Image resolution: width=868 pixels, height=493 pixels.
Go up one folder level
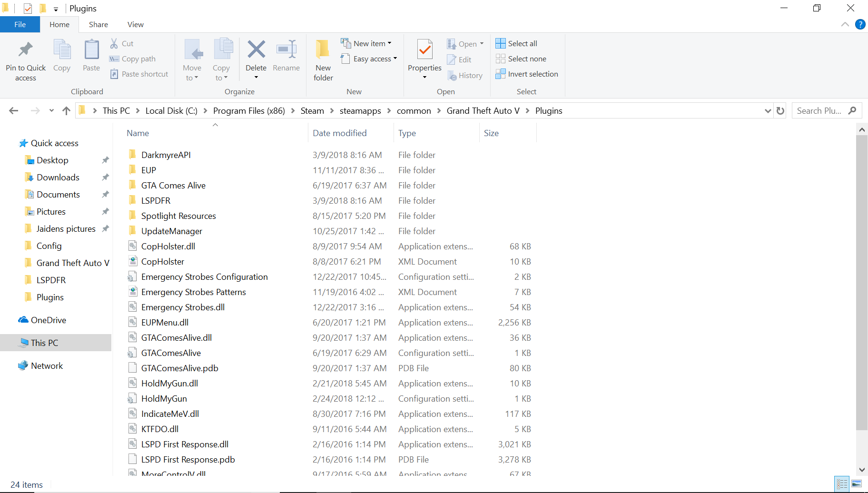click(66, 111)
